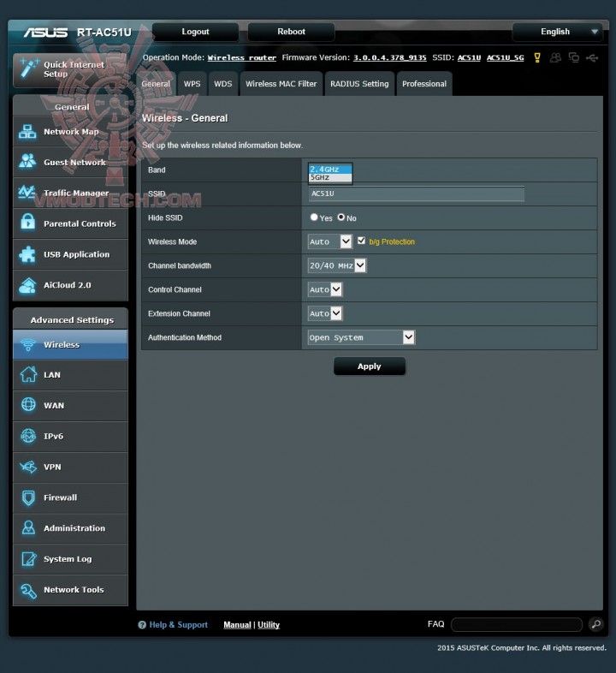Choose 5GHz in the Band list
The width and height of the screenshot is (616, 673).
click(330, 177)
